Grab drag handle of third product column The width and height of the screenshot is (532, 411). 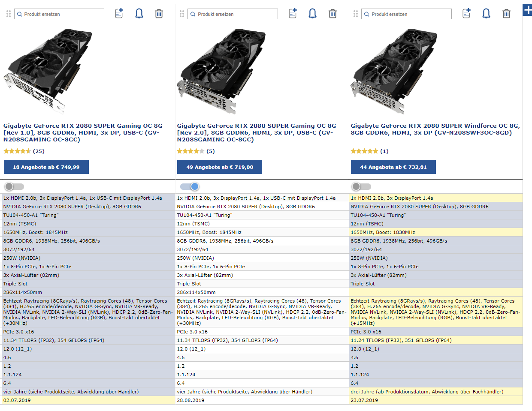click(356, 14)
